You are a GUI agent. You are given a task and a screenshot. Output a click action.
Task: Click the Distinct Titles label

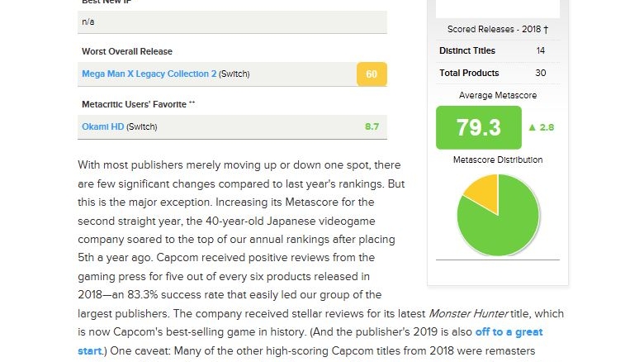(467, 51)
